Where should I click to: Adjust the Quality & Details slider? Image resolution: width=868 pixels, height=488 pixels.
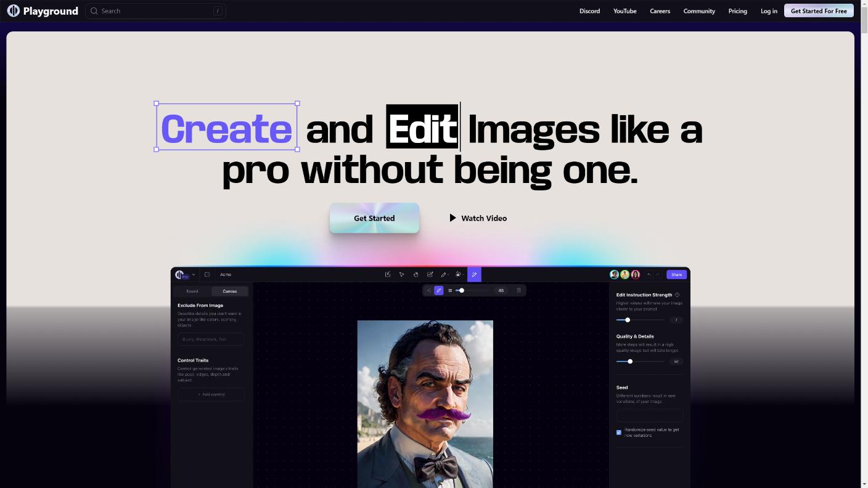click(x=641, y=362)
